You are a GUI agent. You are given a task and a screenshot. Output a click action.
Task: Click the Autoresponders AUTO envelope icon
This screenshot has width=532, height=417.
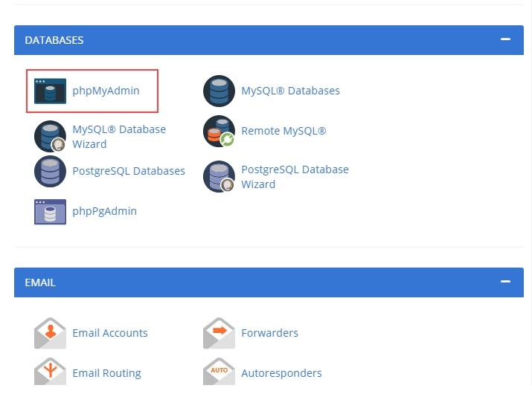(x=219, y=372)
